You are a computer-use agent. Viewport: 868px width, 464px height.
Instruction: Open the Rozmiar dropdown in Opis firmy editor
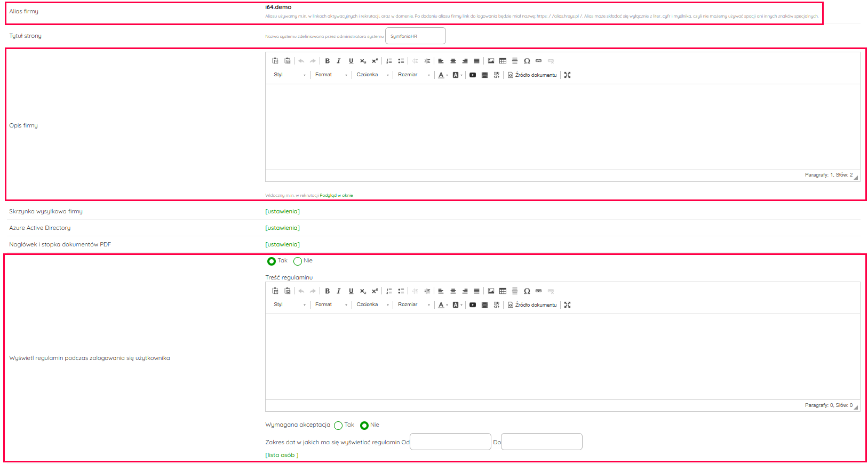pos(413,75)
